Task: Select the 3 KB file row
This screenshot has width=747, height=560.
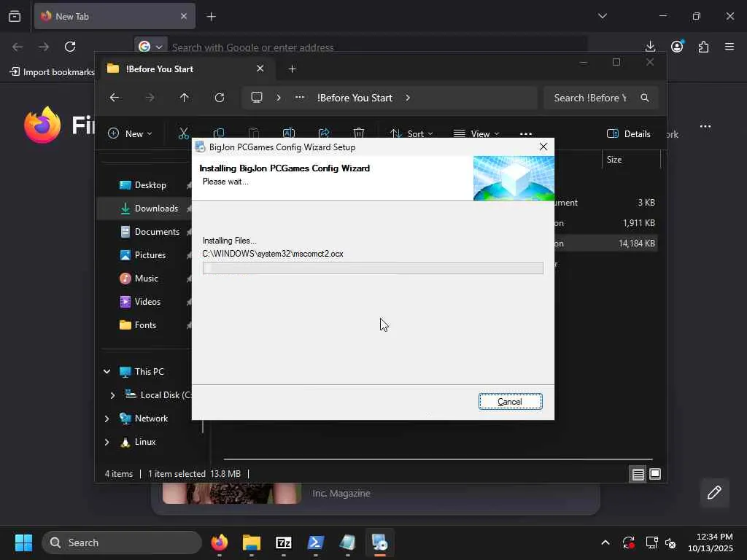Action: [605, 203]
